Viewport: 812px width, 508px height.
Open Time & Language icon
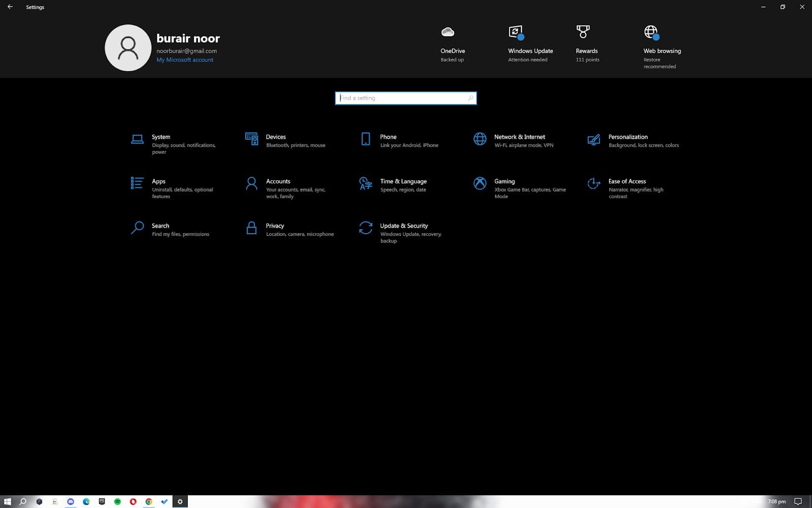click(365, 183)
